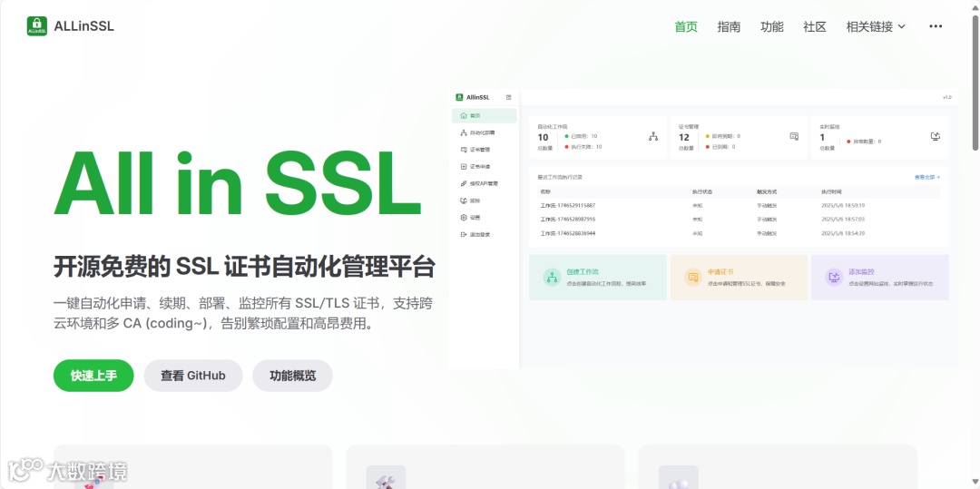
Task: Click the v1.0 version label
Action: coord(946,97)
